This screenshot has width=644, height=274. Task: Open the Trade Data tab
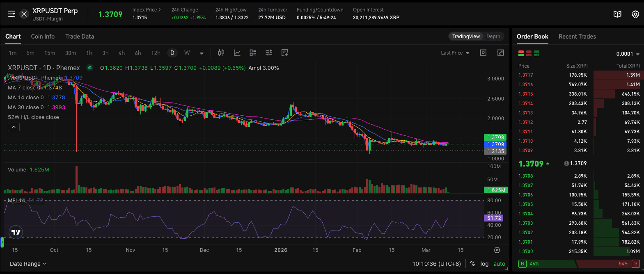pos(80,37)
